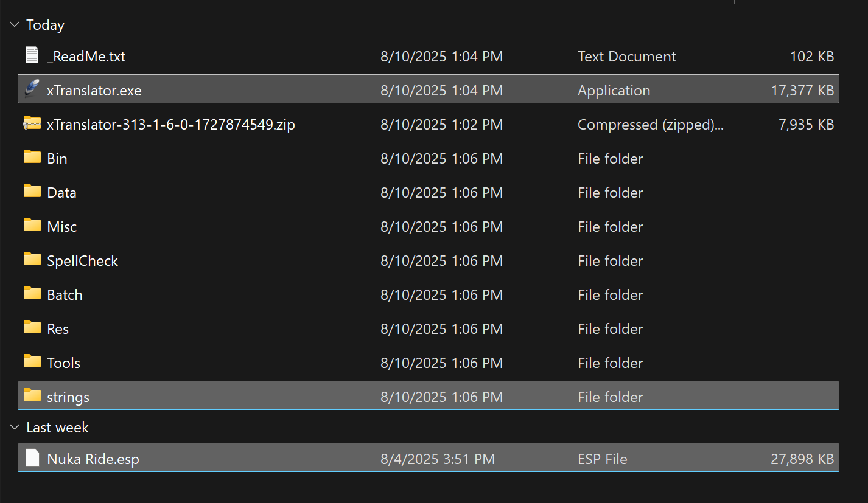Click the Bin folder icon
The height and width of the screenshot is (503, 868).
32,157
